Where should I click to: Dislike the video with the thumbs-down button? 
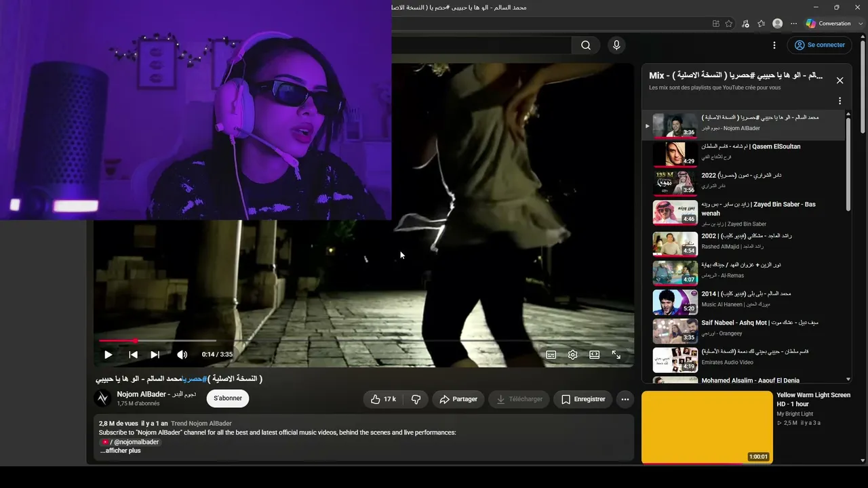pos(416,399)
